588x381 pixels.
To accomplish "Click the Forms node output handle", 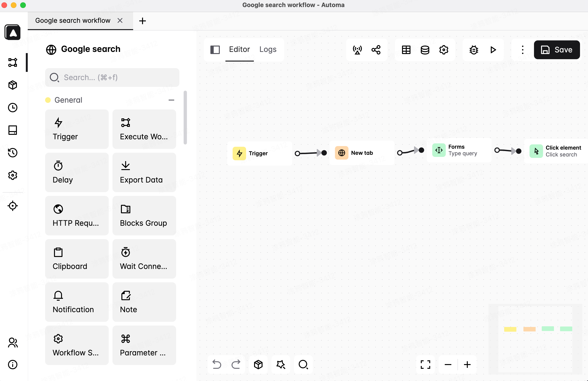I will (497, 150).
